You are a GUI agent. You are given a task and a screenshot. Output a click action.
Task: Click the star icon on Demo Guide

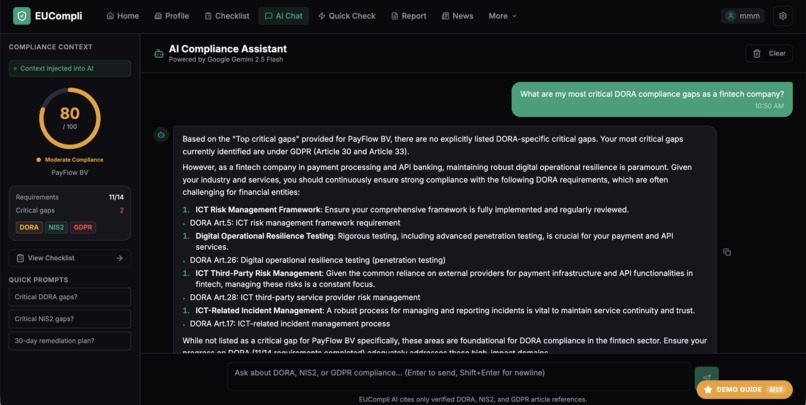pos(708,390)
